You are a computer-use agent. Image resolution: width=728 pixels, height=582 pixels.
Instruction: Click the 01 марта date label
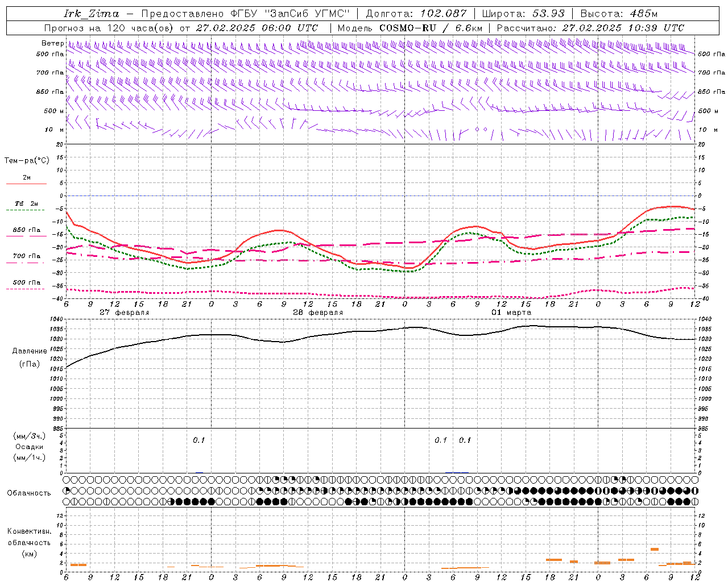[511, 313]
